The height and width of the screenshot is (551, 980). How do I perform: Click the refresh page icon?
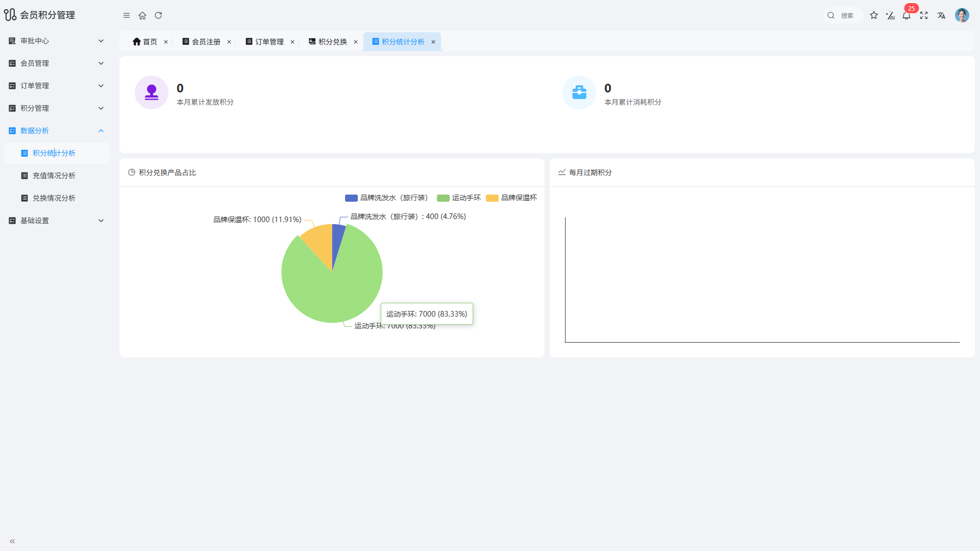tap(158, 15)
